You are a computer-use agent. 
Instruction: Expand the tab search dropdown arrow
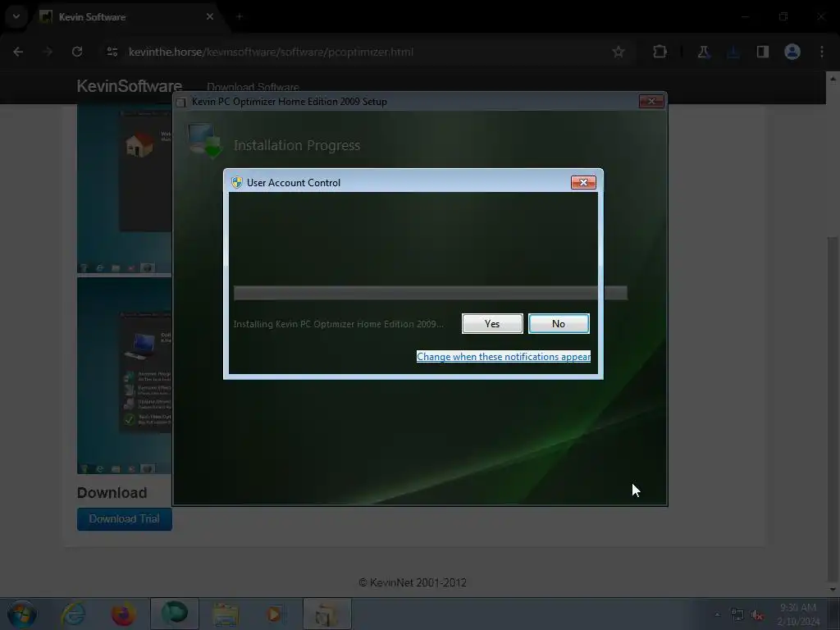point(16,16)
